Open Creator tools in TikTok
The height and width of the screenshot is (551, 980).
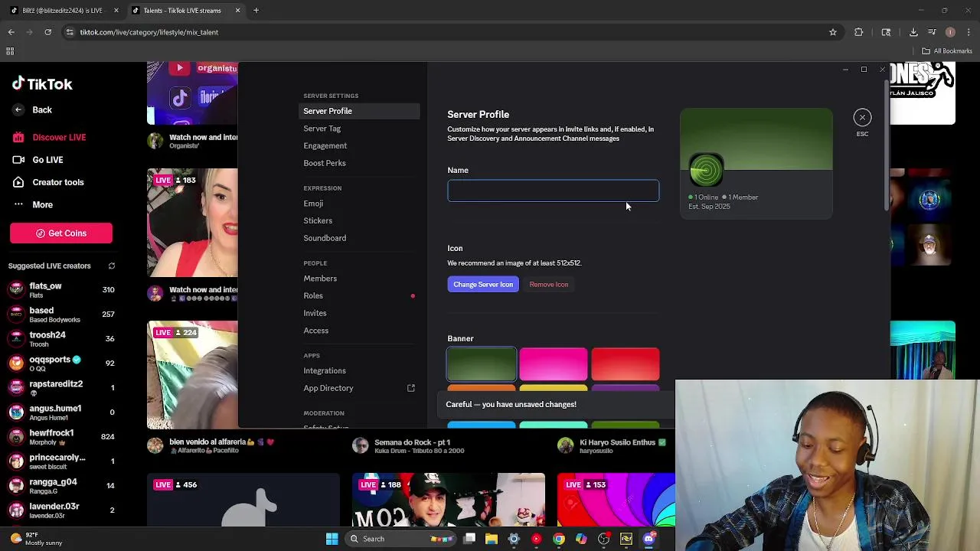(48, 182)
